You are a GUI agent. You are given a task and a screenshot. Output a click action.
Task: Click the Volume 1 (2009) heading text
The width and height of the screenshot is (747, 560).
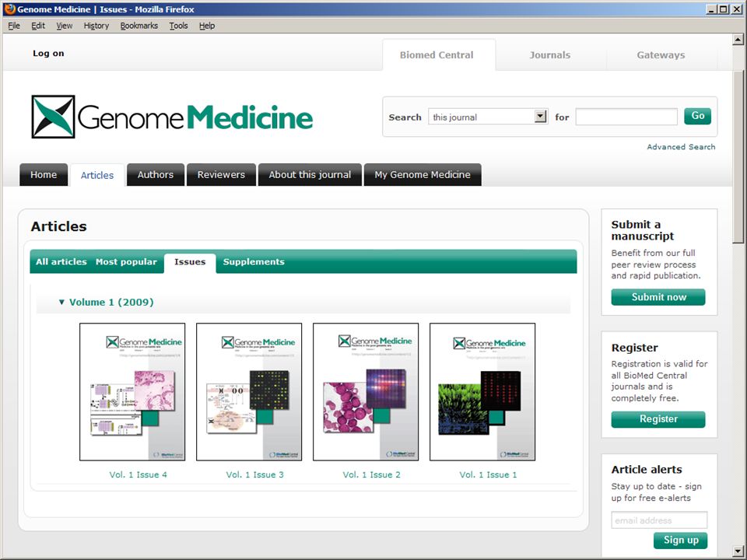pos(111,302)
